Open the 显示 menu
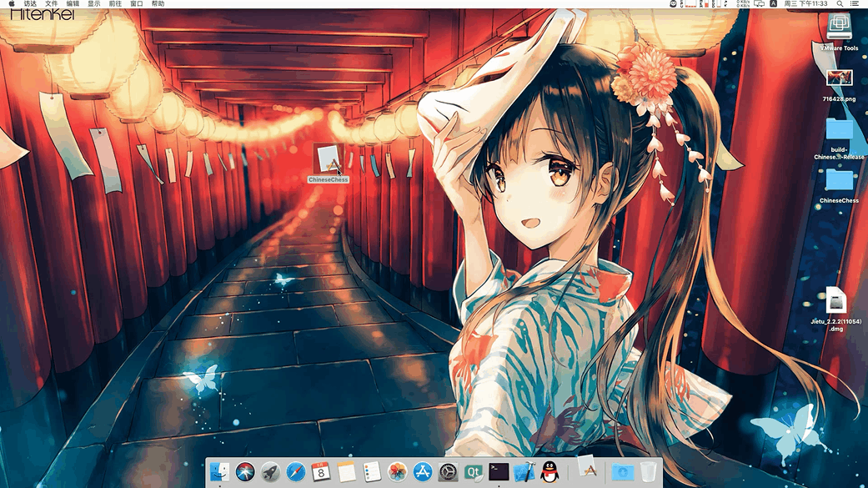 pyautogui.click(x=94, y=4)
